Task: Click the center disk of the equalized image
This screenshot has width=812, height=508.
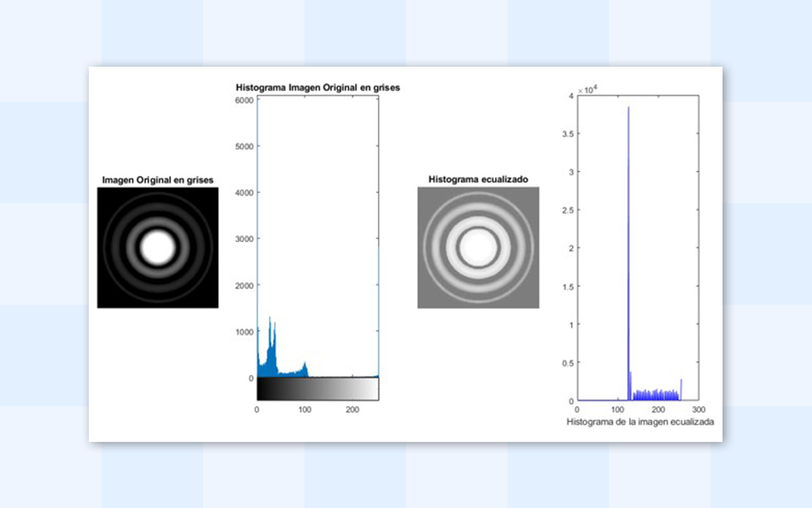Action: point(478,248)
